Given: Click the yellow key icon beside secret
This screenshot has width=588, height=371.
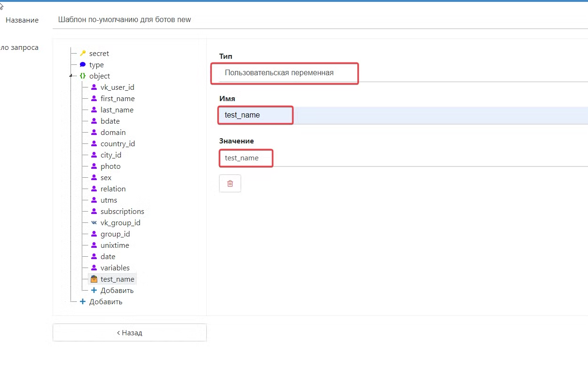Looking at the screenshot, I should pos(83,54).
